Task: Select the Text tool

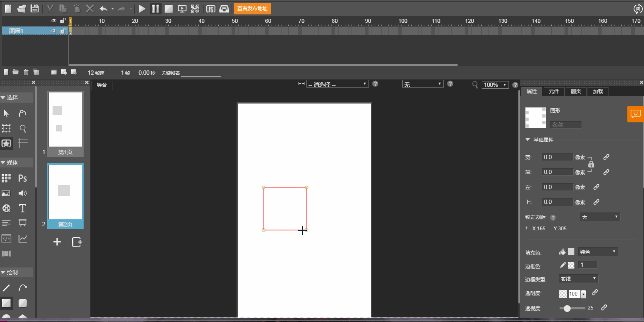Action: (x=23, y=208)
